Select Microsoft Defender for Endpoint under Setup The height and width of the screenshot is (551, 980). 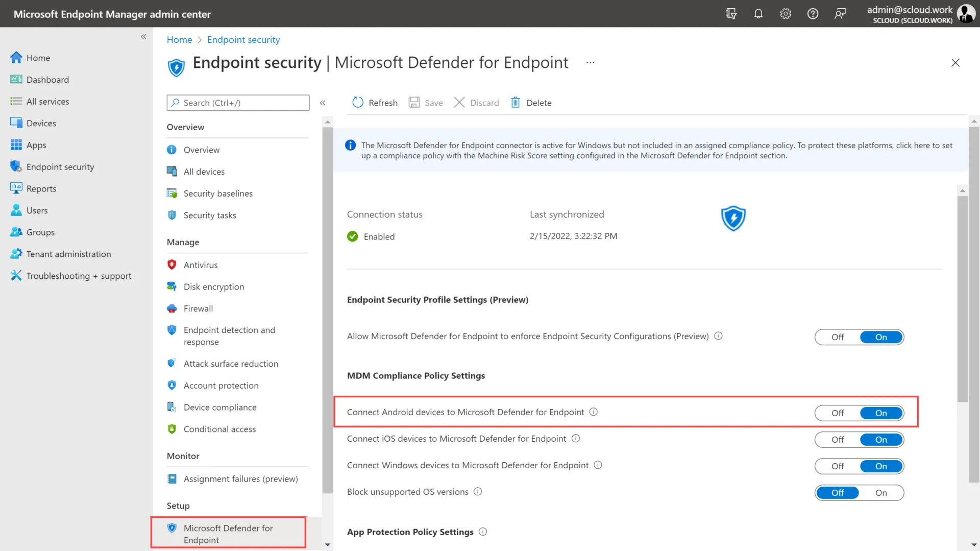point(229,534)
